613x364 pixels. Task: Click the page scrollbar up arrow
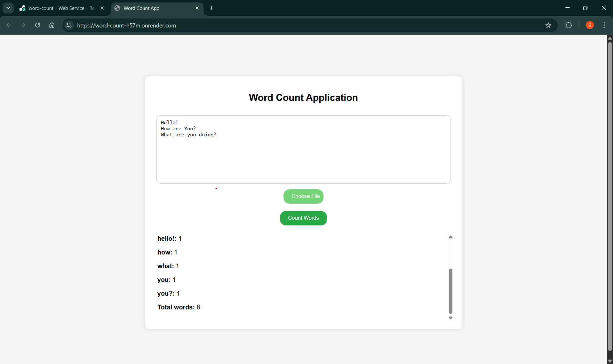pyautogui.click(x=610, y=38)
